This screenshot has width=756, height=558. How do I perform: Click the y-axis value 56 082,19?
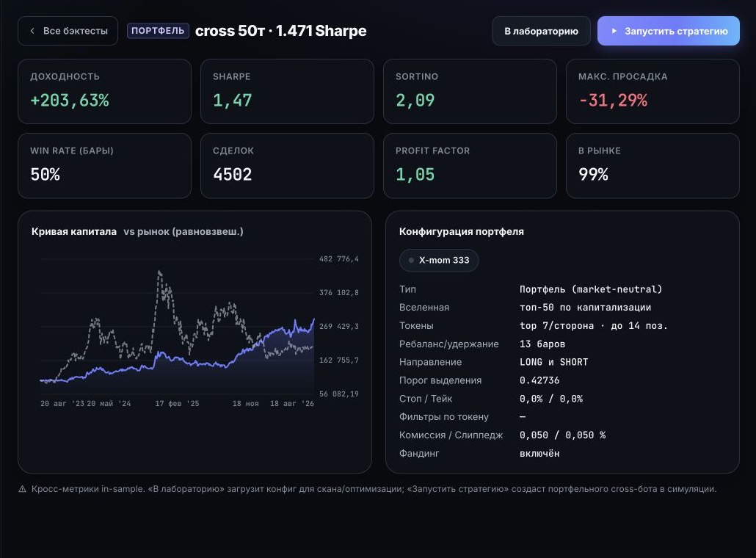(339, 394)
